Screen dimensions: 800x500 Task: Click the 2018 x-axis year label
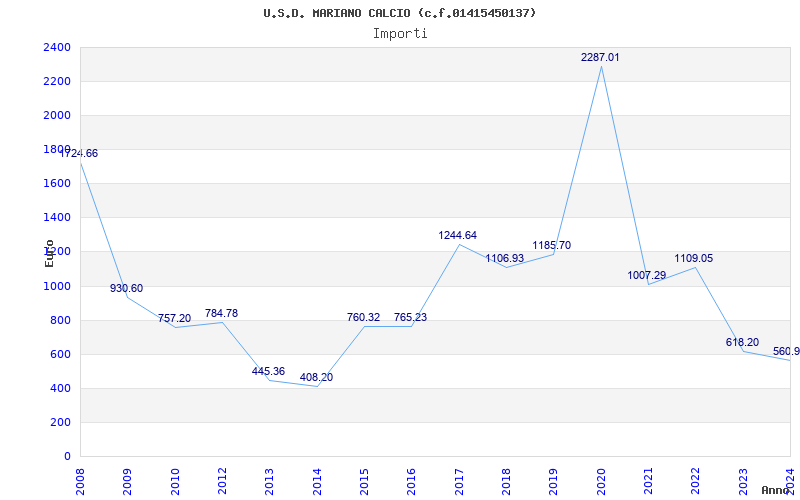[x=506, y=481]
